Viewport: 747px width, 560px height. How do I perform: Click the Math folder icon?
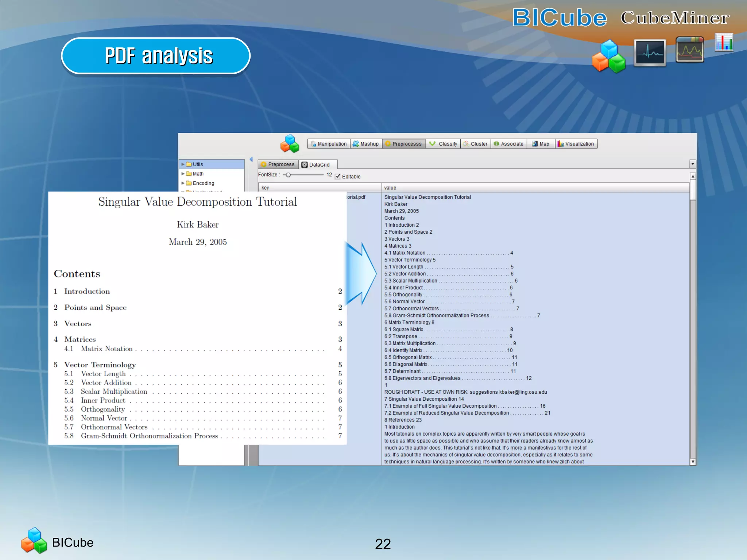pyautogui.click(x=189, y=174)
